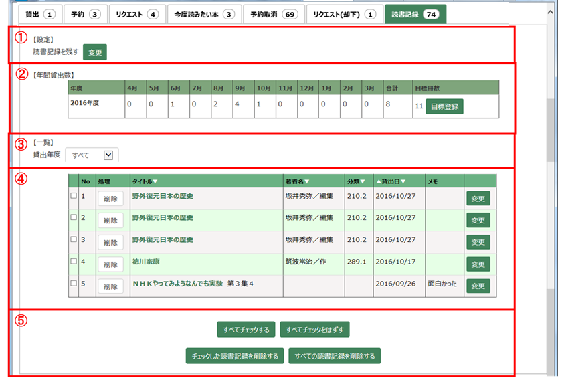The height and width of the screenshot is (392, 564).
Task: Click 変更 button for the 面白かった memo row
Action: (x=478, y=286)
